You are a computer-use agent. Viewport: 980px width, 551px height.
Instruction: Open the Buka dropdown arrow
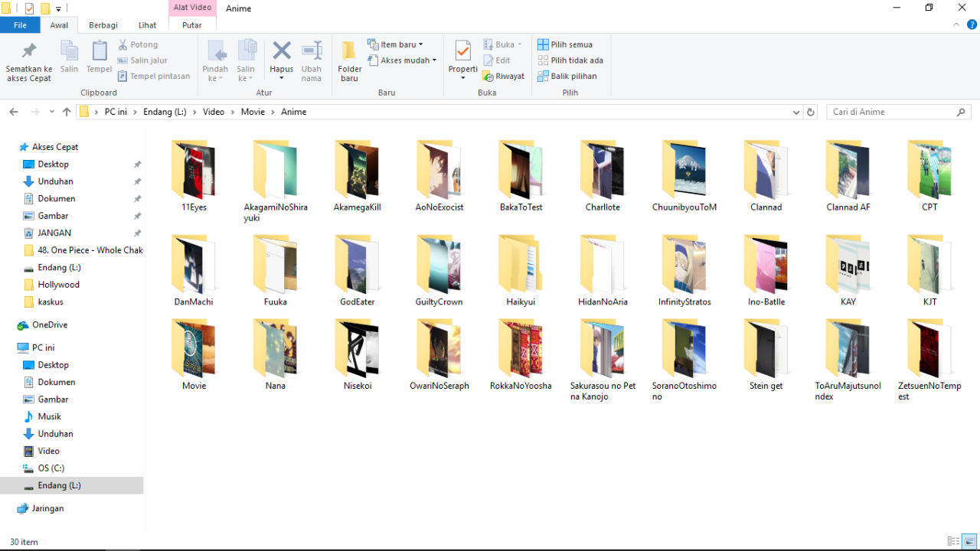520,44
